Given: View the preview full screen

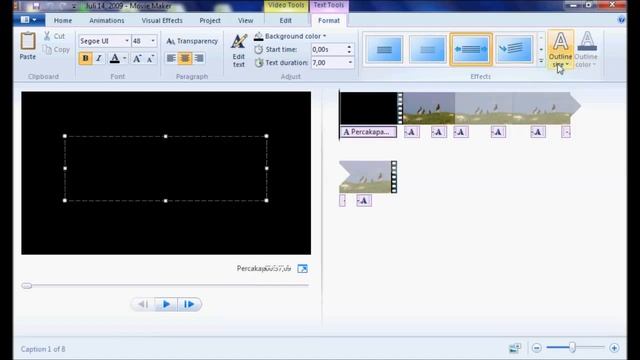Looking at the screenshot, I should coord(302,269).
